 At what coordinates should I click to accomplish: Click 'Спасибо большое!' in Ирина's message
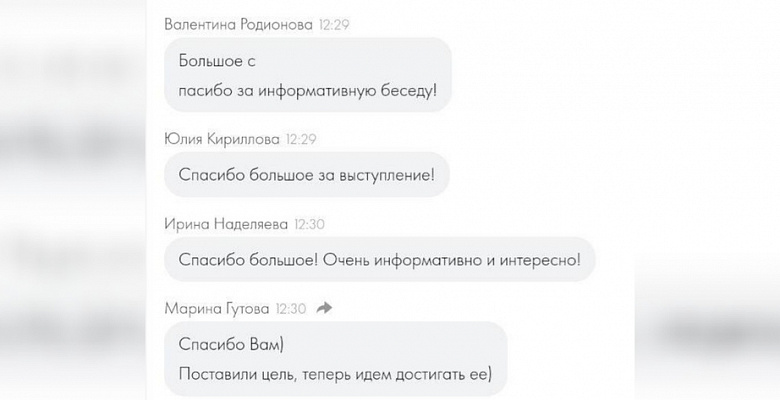tap(248, 260)
